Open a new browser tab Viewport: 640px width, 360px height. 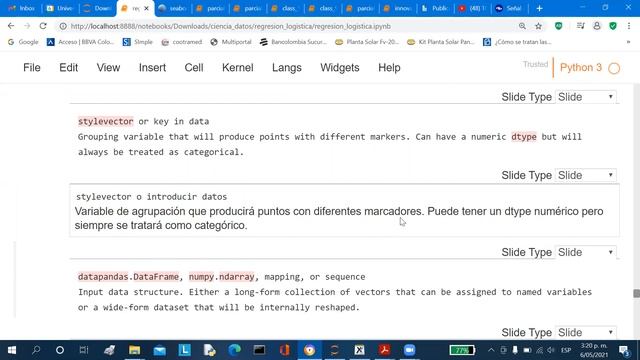click(x=539, y=8)
